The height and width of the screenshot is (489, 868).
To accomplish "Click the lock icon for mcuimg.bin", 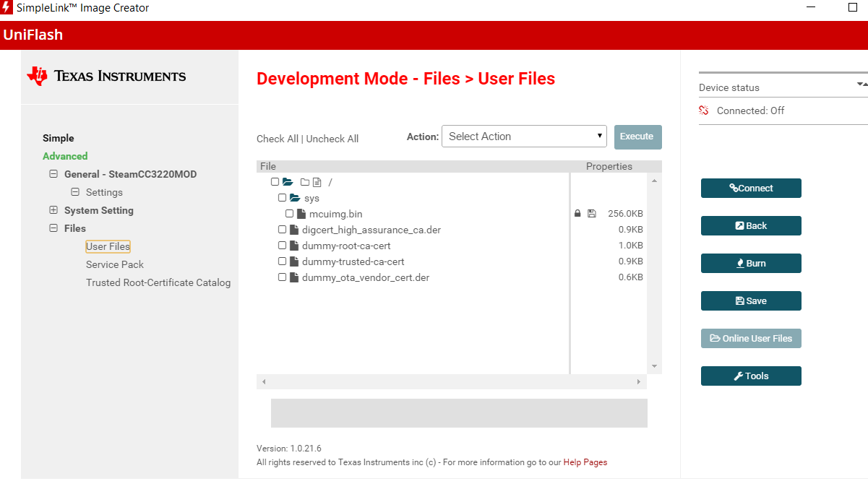I will (577, 214).
